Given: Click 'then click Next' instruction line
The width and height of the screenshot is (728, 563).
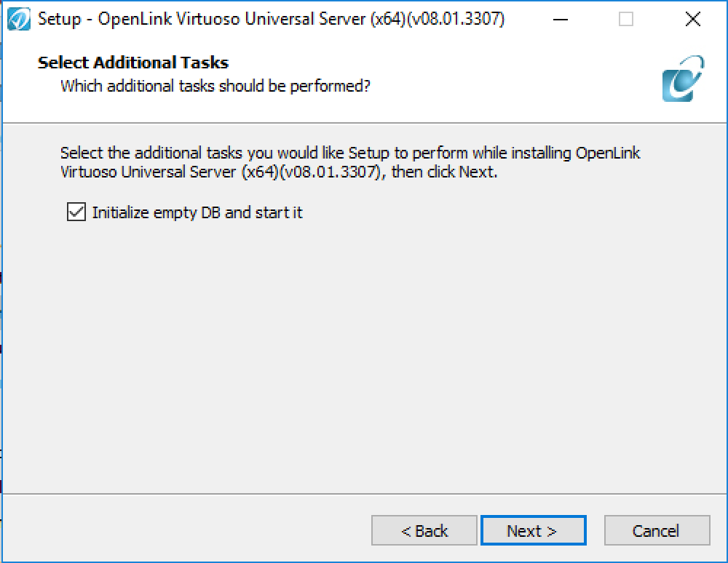Looking at the screenshot, I should point(444,172).
